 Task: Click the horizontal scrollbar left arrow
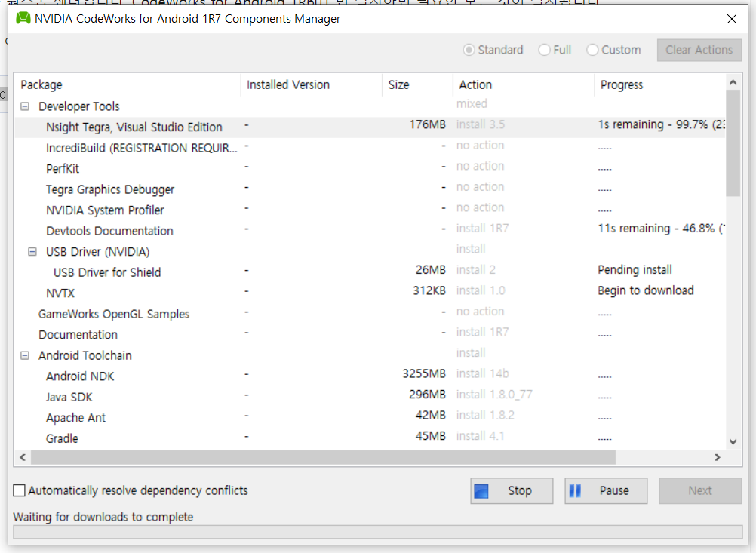23,457
